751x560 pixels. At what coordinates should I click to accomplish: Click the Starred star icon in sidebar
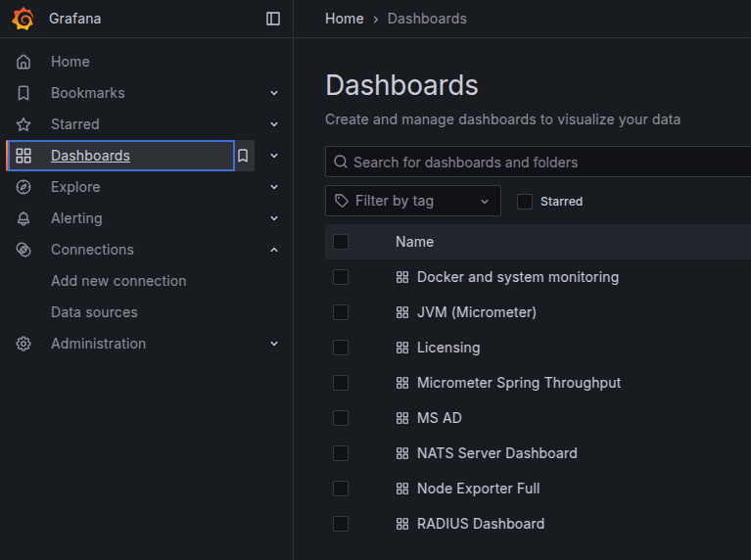[24, 124]
